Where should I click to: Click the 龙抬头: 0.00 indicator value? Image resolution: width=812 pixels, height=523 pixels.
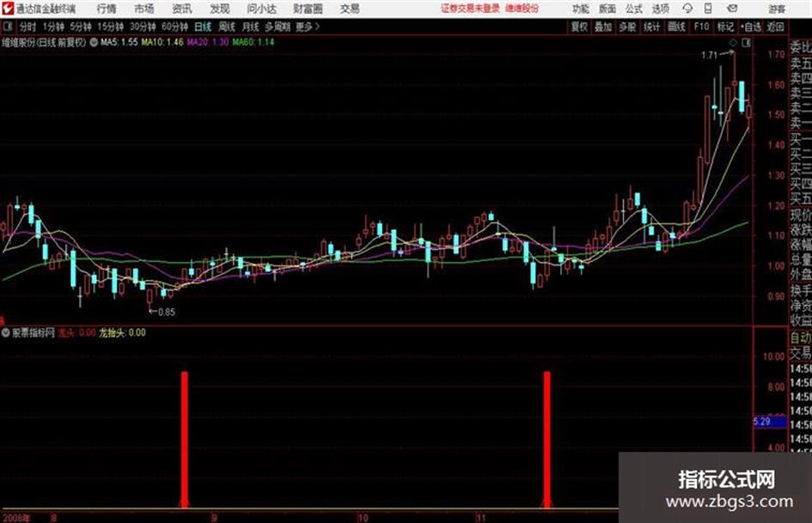coord(122,332)
